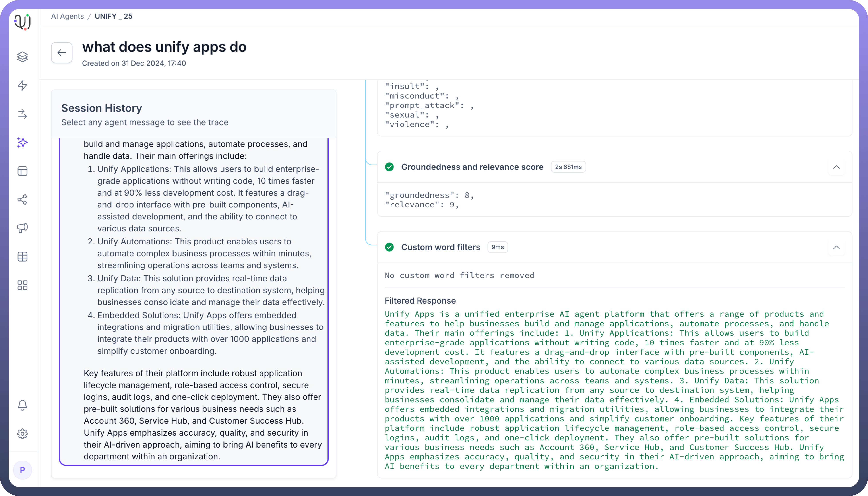Open the settings gear icon

tap(23, 434)
